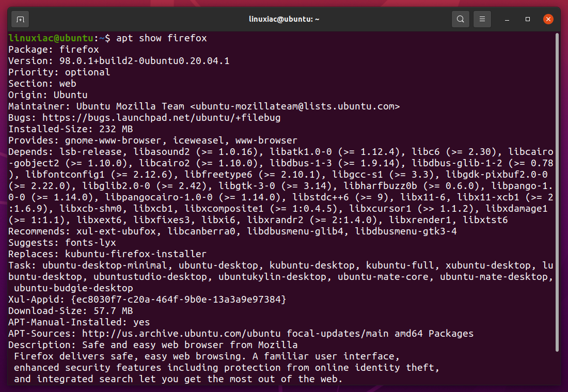Click the Version 98.0.1 line

coord(119,61)
